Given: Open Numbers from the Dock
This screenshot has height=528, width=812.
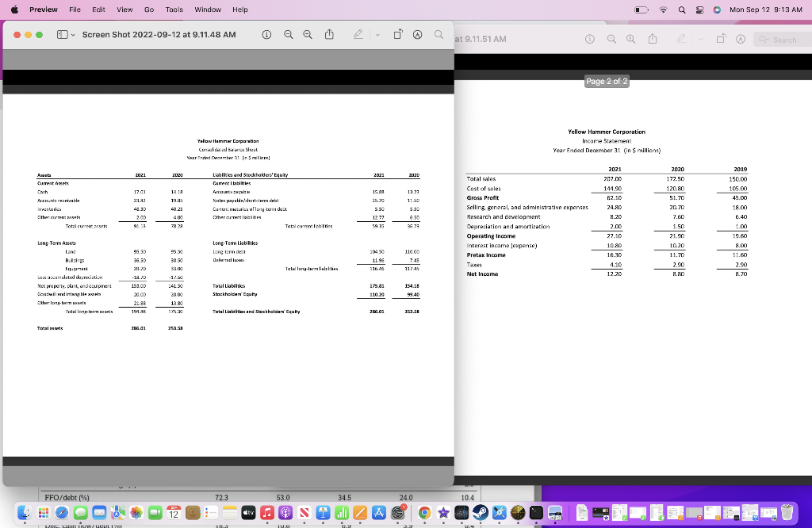Looking at the screenshot, I should tap(341, 512).
